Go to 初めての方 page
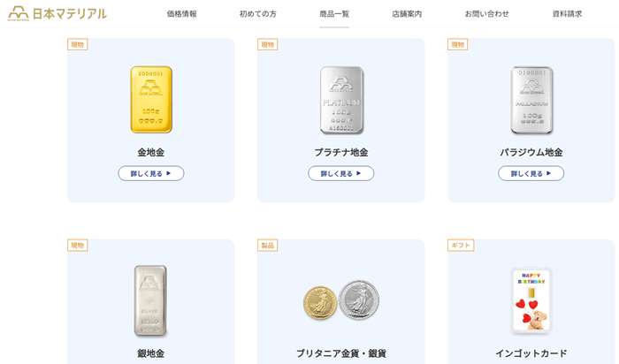The image size is (619, 364). 257,14
